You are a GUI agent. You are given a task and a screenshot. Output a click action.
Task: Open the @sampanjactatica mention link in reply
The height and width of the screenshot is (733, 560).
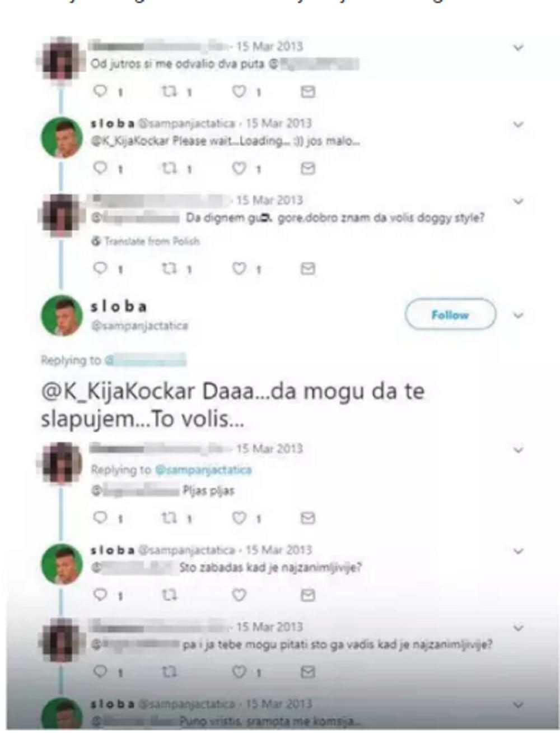[203, 470]
